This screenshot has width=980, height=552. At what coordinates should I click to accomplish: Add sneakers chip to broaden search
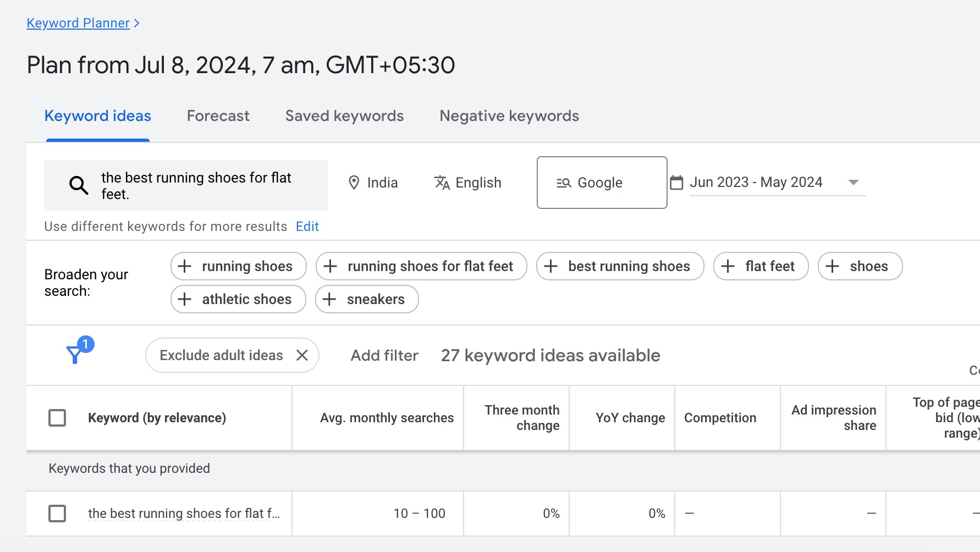(367, 299)
